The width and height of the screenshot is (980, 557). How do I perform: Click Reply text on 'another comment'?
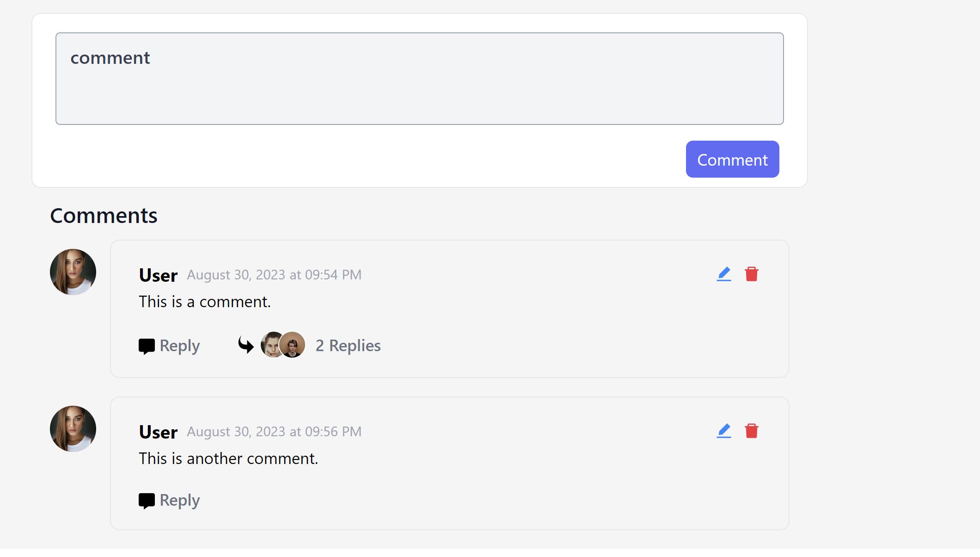coord(179,500)
